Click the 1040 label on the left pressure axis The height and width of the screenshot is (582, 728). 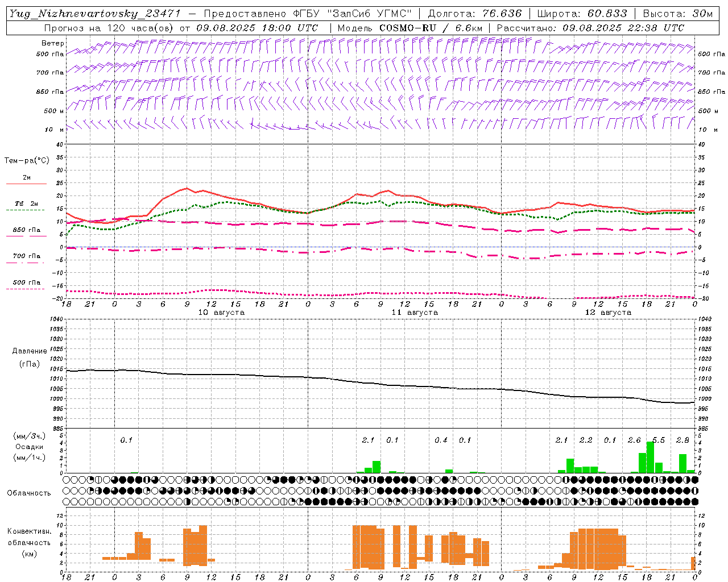pyautogui.click(x=56, y=319)
